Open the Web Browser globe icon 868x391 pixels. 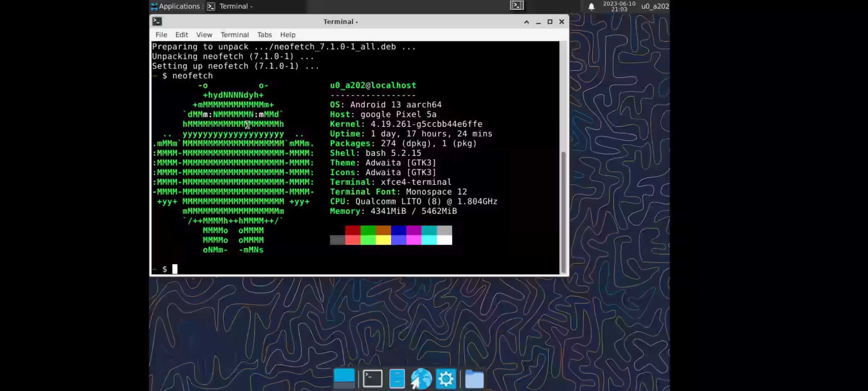421,379
